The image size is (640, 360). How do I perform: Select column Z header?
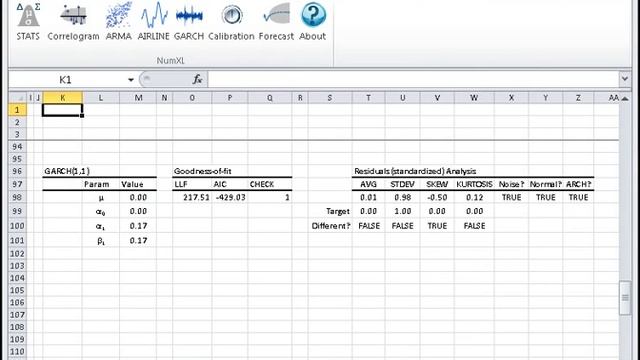pos(578,98)
